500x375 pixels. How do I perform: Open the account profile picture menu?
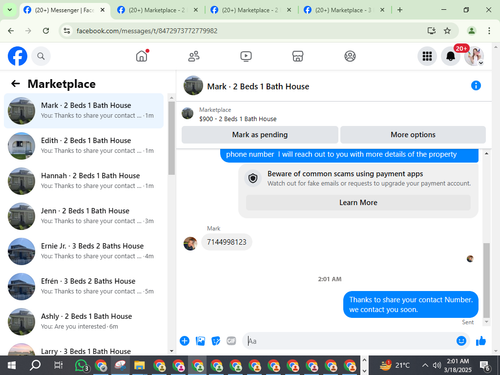(x=474, y=56)
